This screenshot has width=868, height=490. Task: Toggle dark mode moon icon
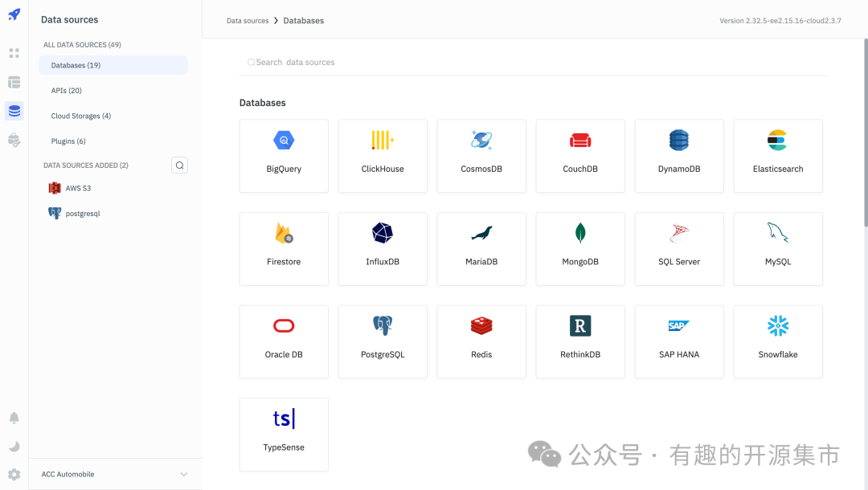pos(14,447)
